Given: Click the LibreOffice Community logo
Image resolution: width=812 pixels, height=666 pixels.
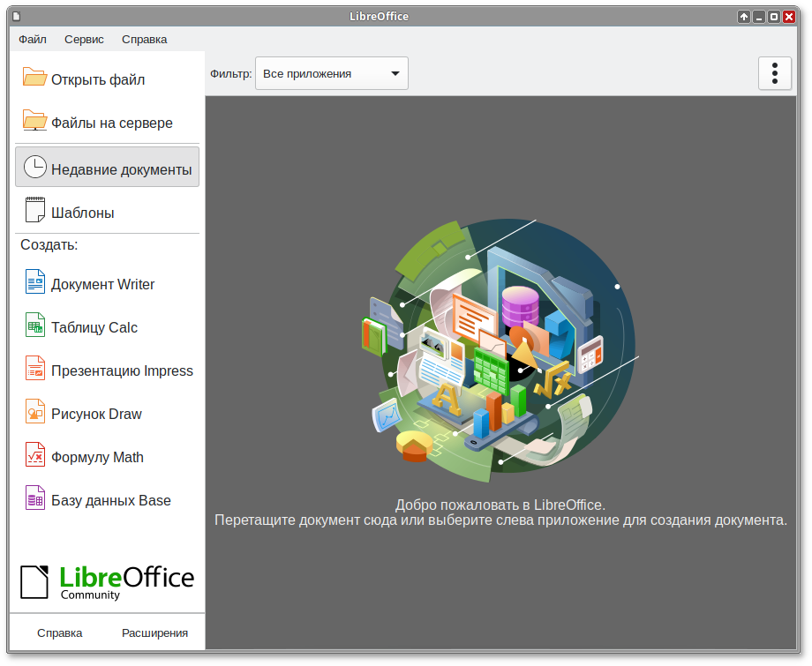Looking at the screenshot, I should click(x=106, y=580).
